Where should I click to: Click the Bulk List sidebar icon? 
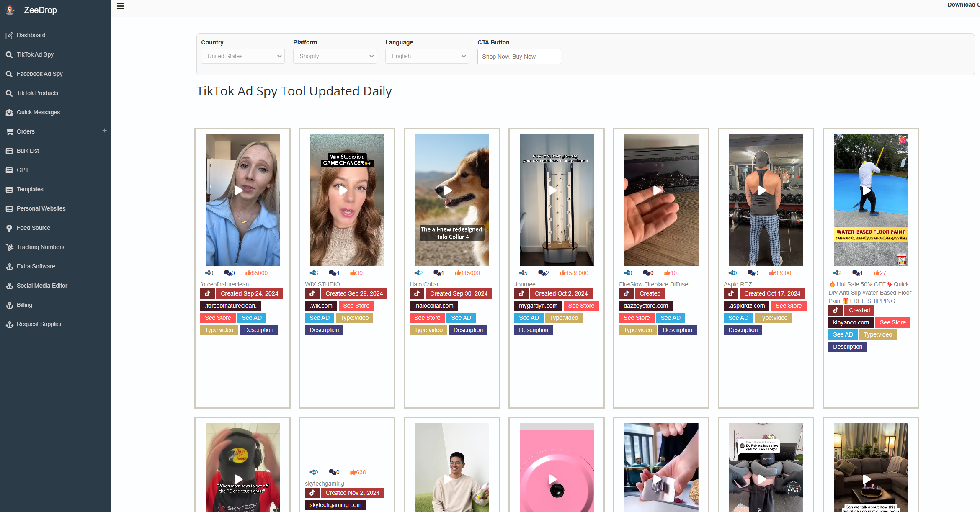tap(10, 150)
